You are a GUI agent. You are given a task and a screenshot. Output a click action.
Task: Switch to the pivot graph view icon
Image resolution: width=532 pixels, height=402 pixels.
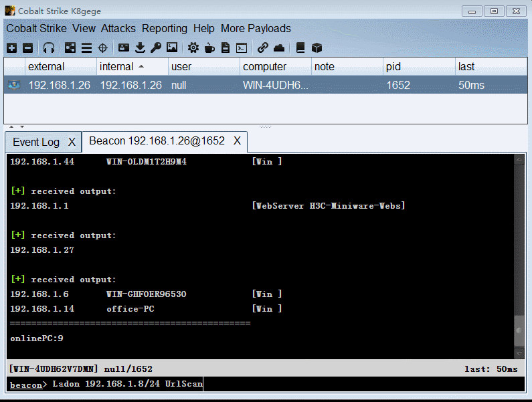(70, 48)
